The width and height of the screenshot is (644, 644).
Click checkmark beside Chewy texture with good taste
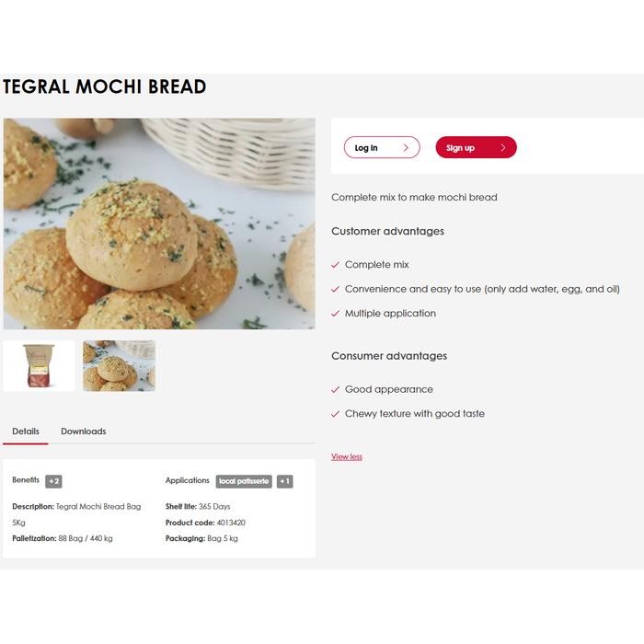click(x=335, y=414)
